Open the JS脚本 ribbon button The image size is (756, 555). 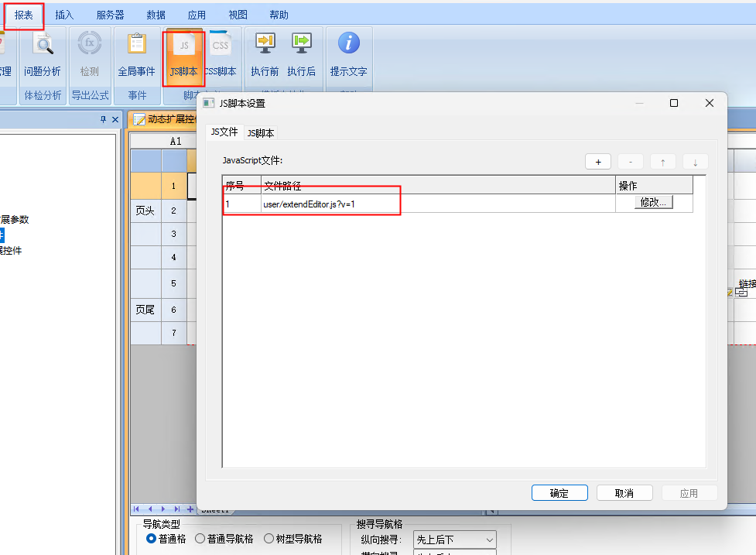click(183, 54)
